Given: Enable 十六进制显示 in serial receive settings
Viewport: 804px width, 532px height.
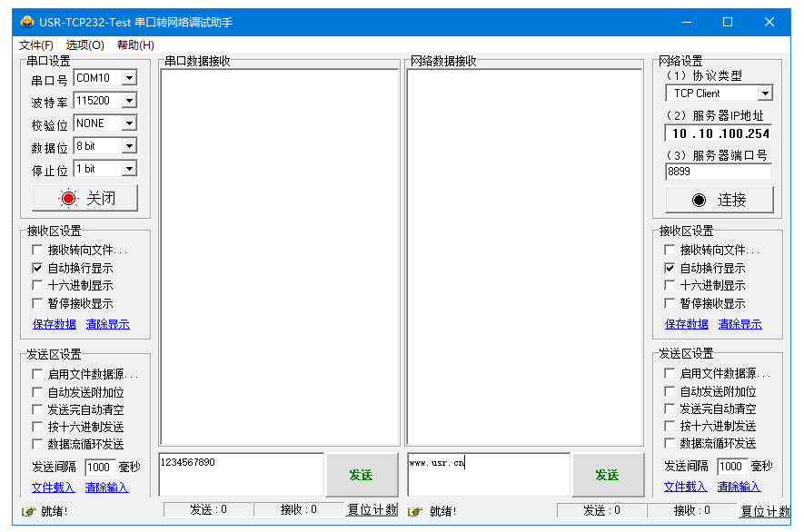Looking at the screenshot, I should pyautogui.click(x=37, y=286).
